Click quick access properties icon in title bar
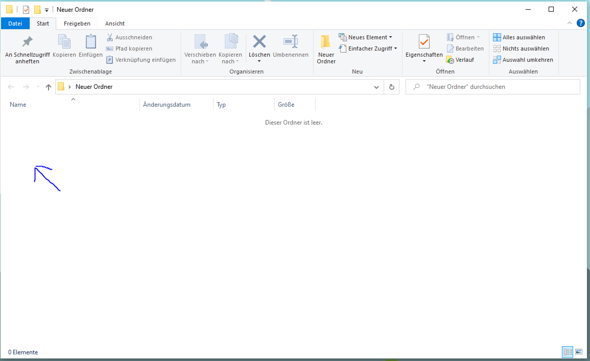The width and height of the screenshot is (590, 361). click(26, 9)
